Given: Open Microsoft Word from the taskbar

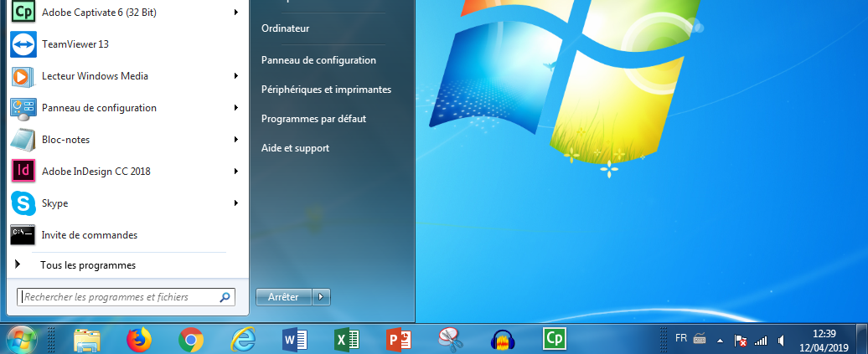Looking at the screenshot, I should [295, 340].
